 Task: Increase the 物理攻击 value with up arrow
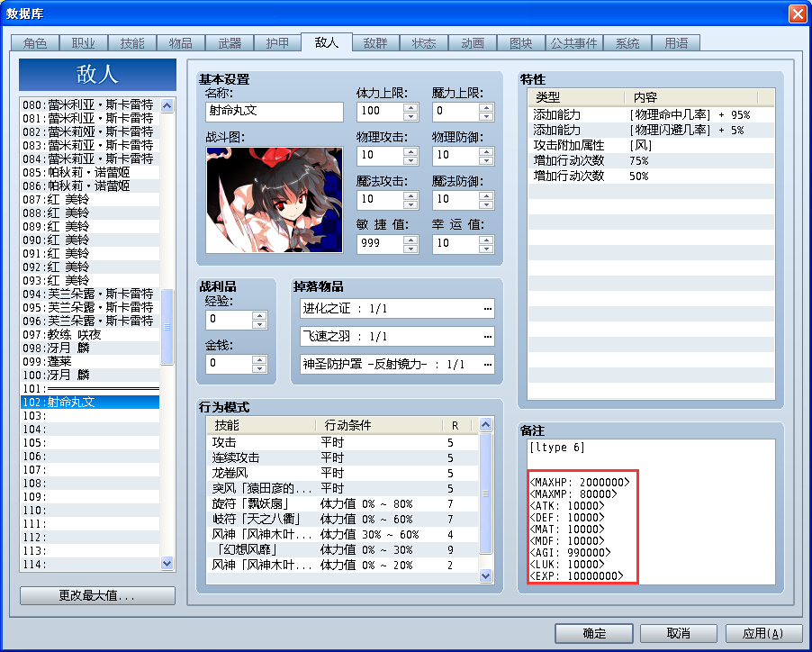coord(411,151)
